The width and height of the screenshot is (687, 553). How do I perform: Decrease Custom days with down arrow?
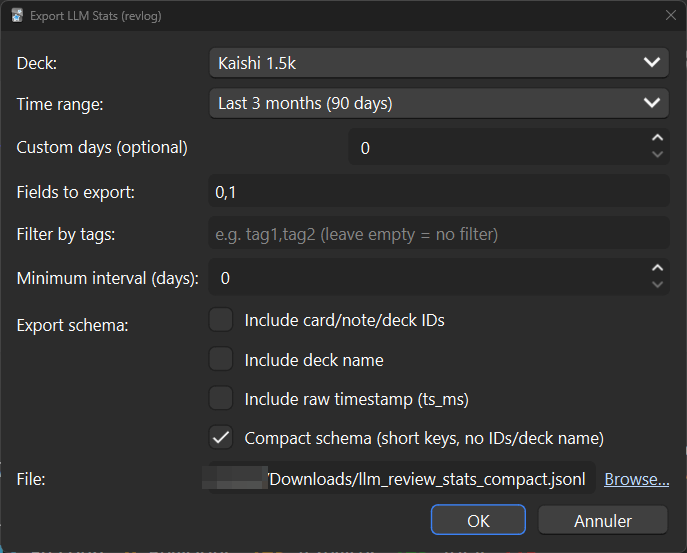click(657, 156)
